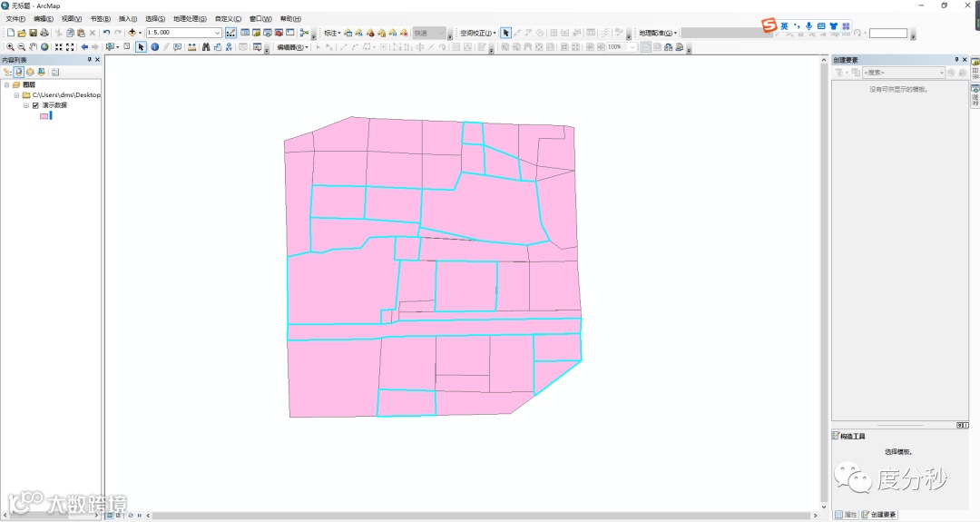Open the 标注 Labeling dropdown
This screenshot has width=980, height=522.
[x=332, y=33]
